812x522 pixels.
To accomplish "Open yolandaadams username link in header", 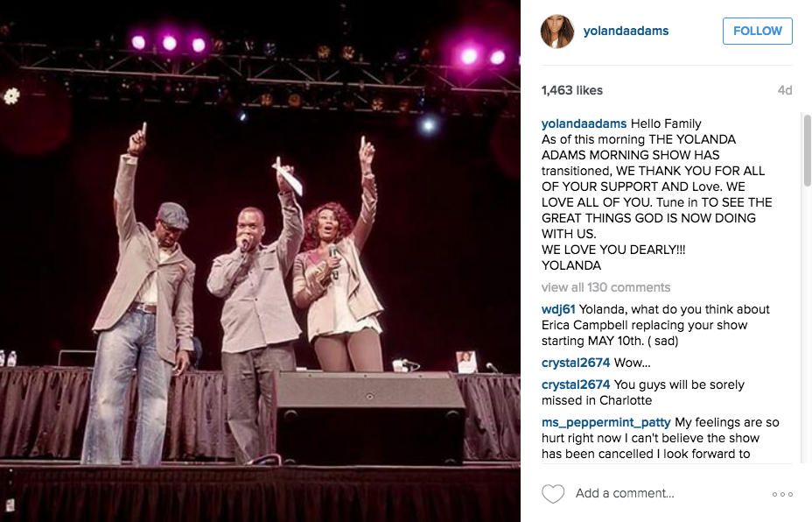I will pos(626,32).
